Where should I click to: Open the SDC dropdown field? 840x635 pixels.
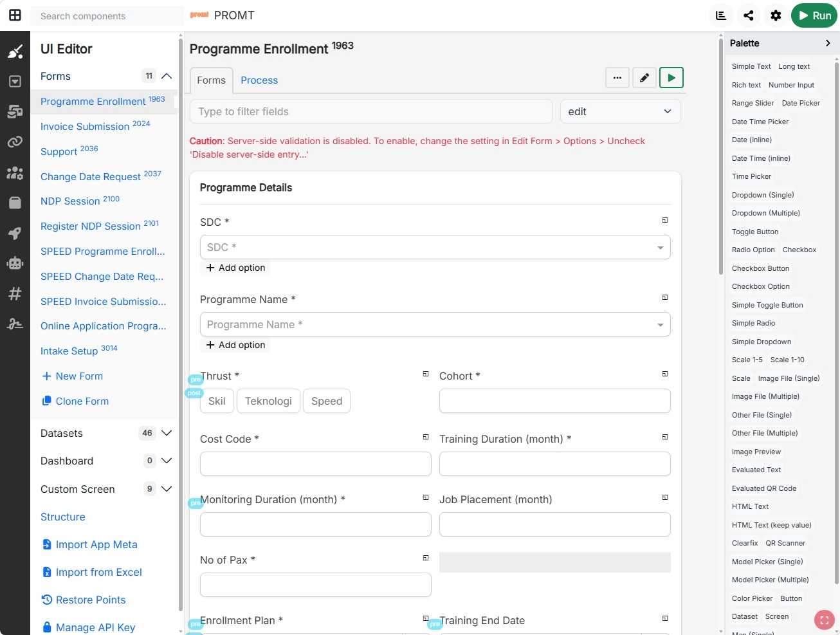click(435, 247)
